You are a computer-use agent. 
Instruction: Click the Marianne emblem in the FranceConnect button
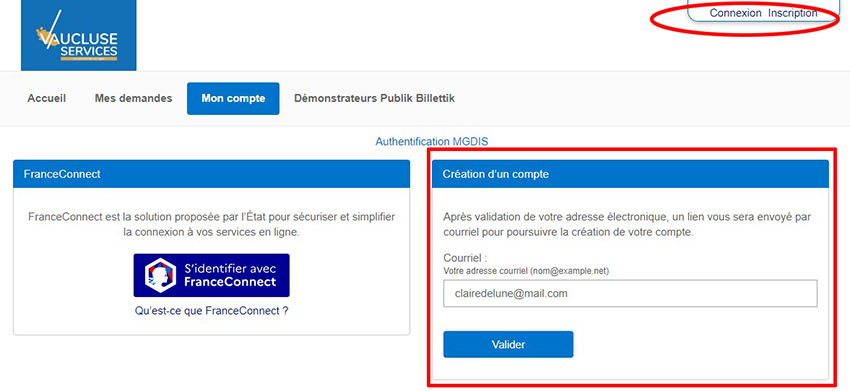click(160, 275)
